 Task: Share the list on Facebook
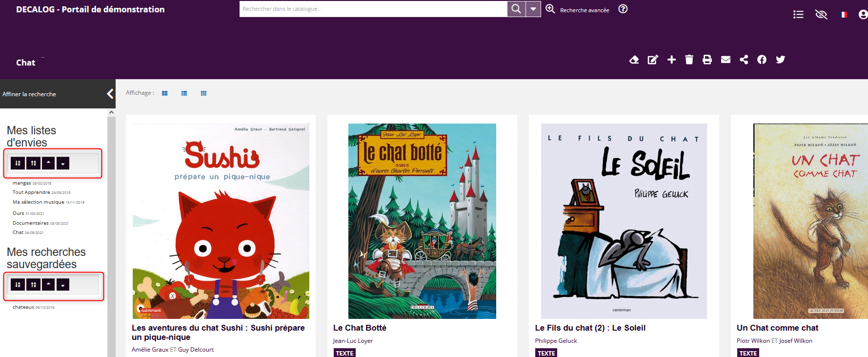click(x=762, y=60)
